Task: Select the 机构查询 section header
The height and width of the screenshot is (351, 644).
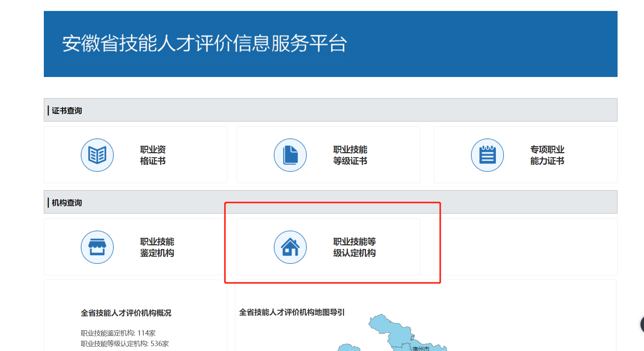Action: coord(67,203)
